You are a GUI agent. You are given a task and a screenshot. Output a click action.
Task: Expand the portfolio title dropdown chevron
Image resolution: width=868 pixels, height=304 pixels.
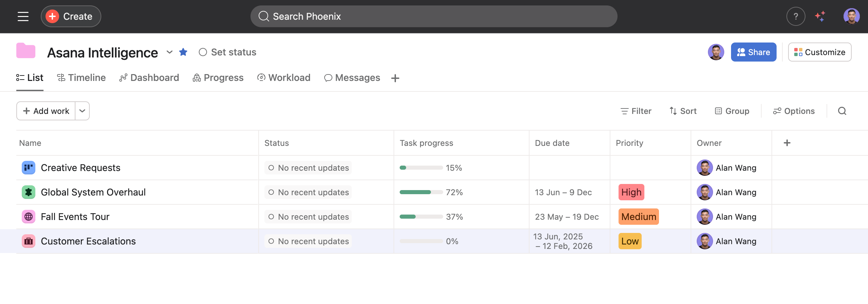point(169,52)
